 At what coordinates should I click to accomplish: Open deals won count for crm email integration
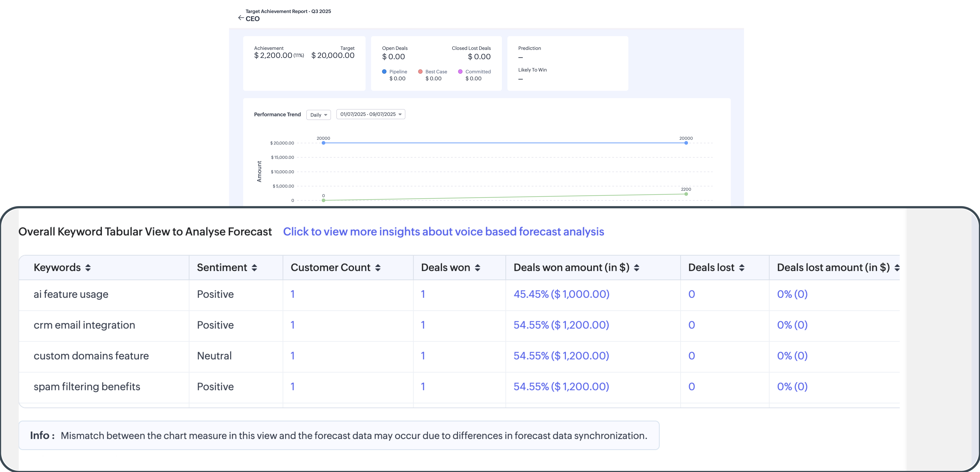point(423,325)
